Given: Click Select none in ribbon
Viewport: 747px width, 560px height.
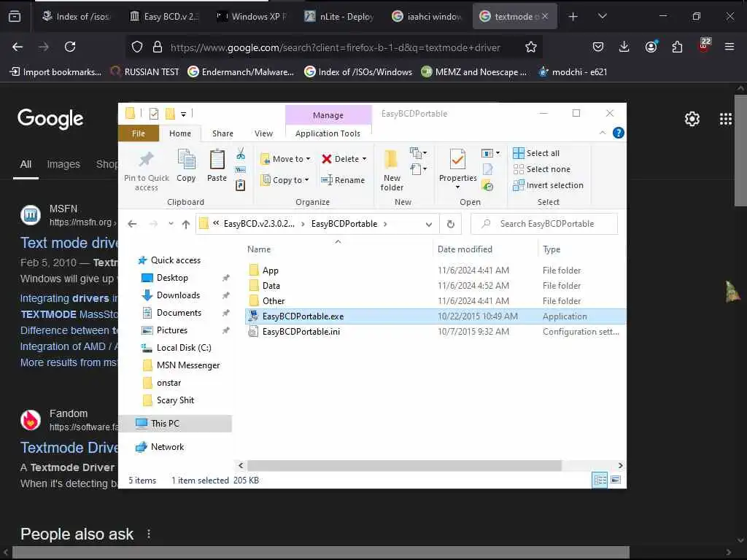Looking at the screenshot, I should (541, 169).
